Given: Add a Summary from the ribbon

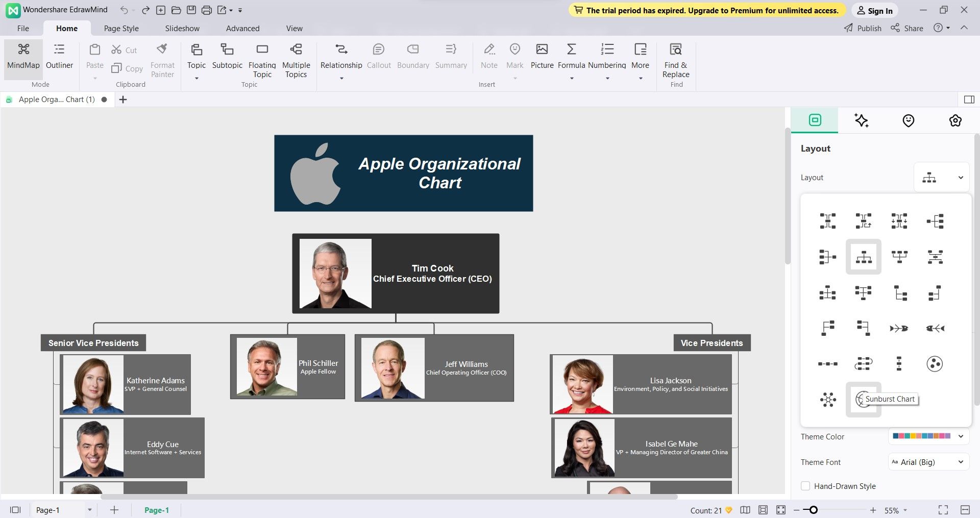Looking at the screenshot, I should (451, 56).
